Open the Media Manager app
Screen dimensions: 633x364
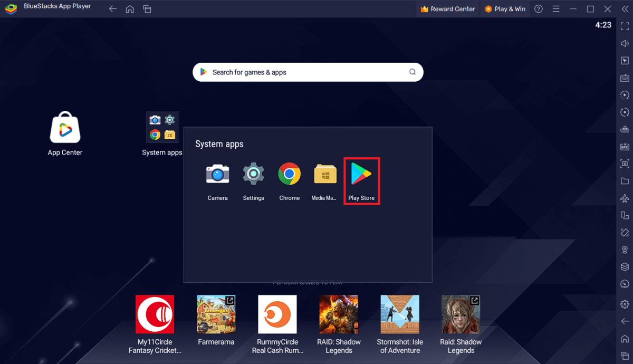(x=324, y=174)
